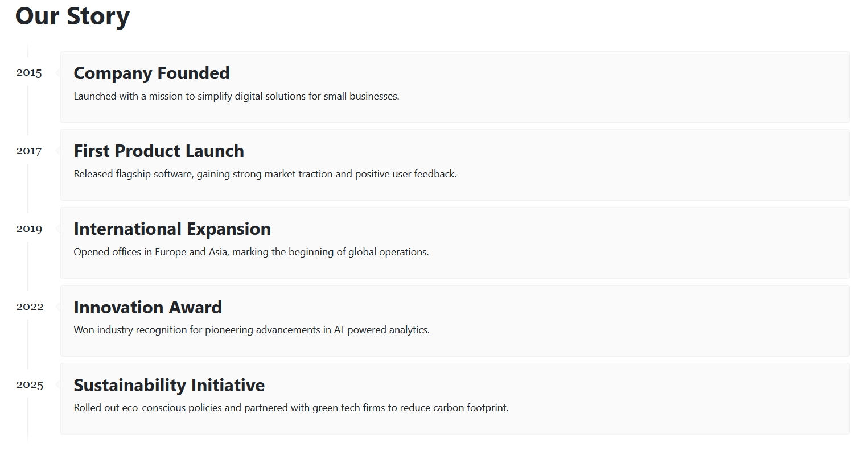Click the Our Story page heading
868x451 pixels.
pyautogui.click(x=72, y=16)
